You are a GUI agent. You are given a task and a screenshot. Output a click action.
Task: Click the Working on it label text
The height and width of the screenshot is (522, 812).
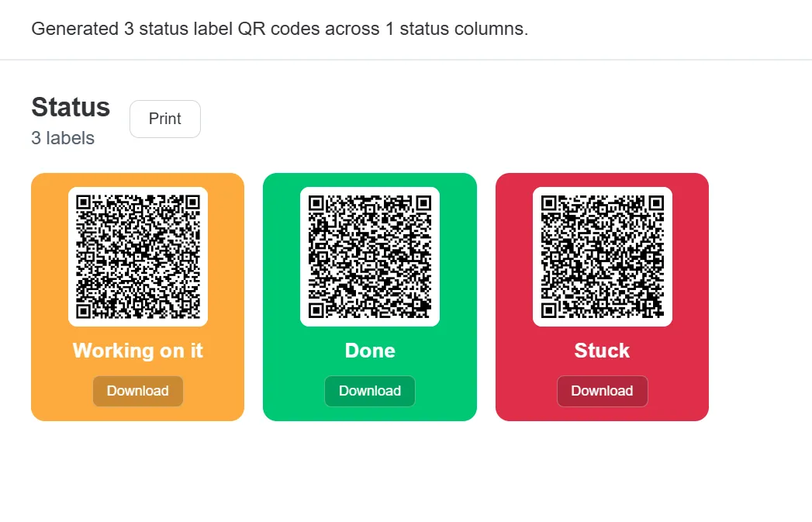point(137,351)
